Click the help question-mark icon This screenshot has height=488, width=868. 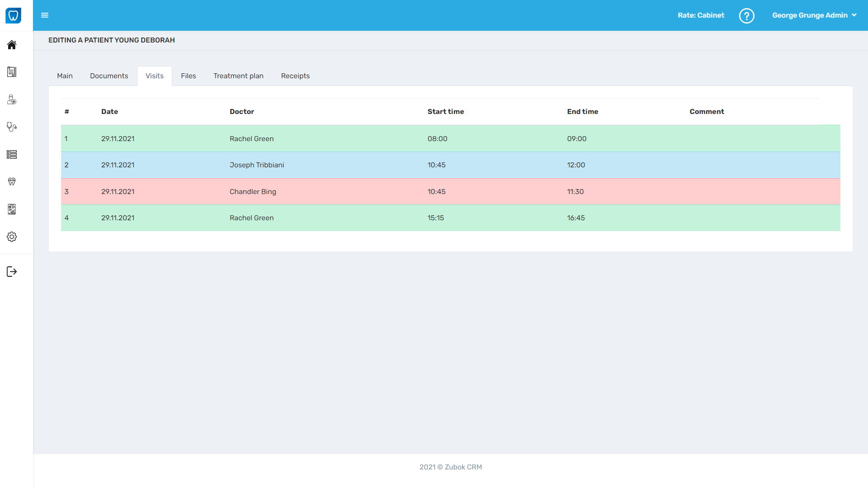coord(746,15)
